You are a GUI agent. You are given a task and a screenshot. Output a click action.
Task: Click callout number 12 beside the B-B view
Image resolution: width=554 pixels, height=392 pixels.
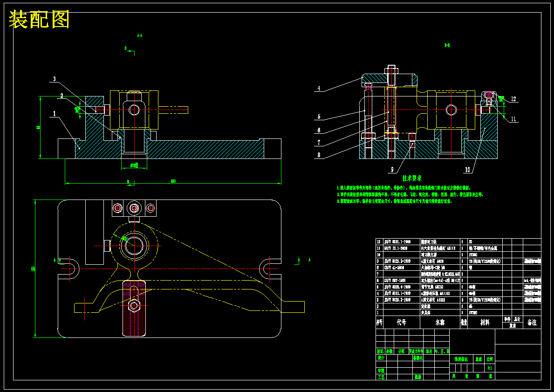(513, 99)
